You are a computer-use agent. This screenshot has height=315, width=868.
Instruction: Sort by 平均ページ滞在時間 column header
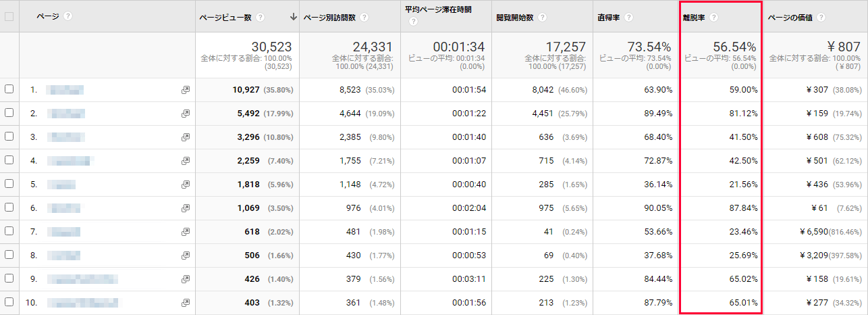[x=438, y=10]
